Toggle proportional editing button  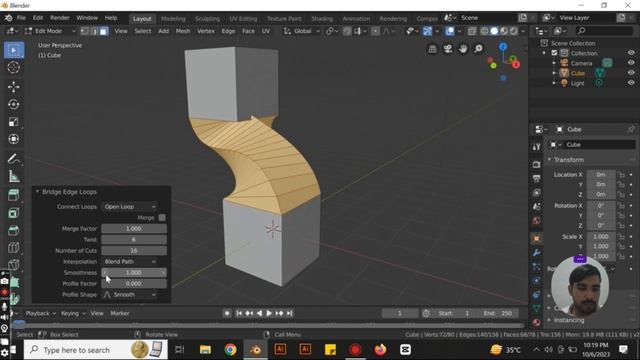[375, 31]
